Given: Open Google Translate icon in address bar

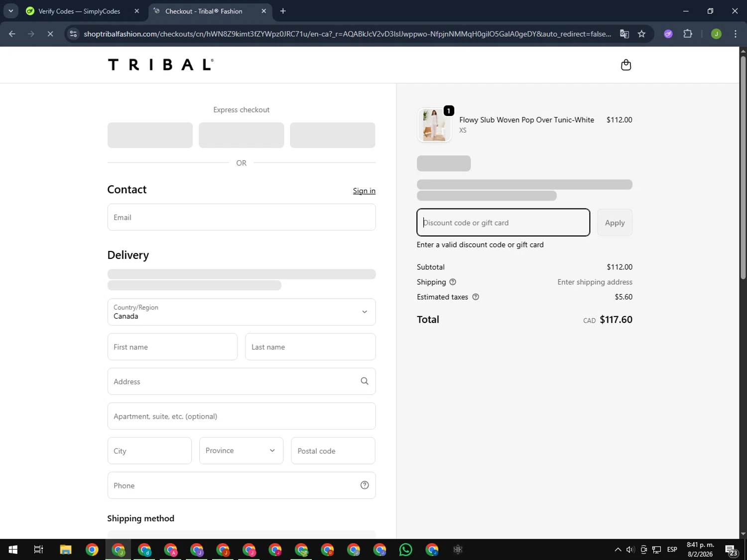Looking at the screenshot, I should point(624,34).
